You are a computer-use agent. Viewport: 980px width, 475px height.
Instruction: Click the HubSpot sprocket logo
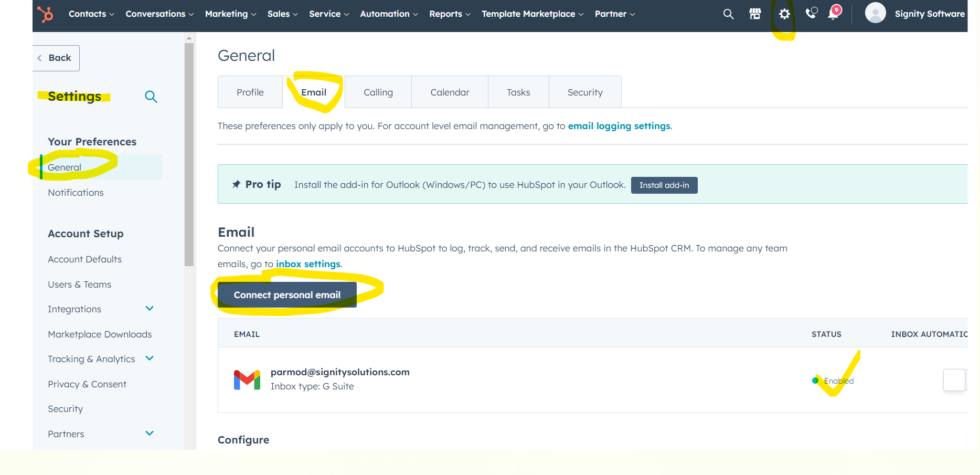45,14
